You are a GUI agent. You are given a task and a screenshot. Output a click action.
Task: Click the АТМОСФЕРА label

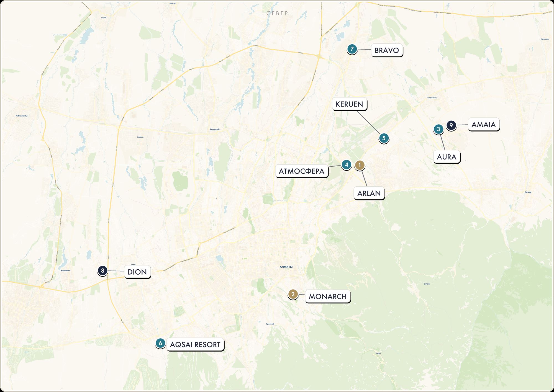(x=302, y=171)
